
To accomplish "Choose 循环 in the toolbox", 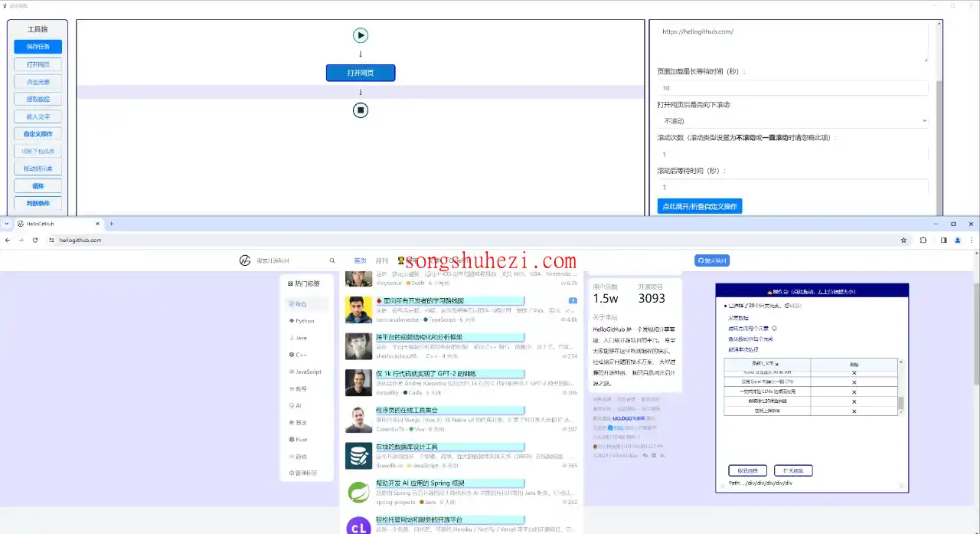I will 38,186.
